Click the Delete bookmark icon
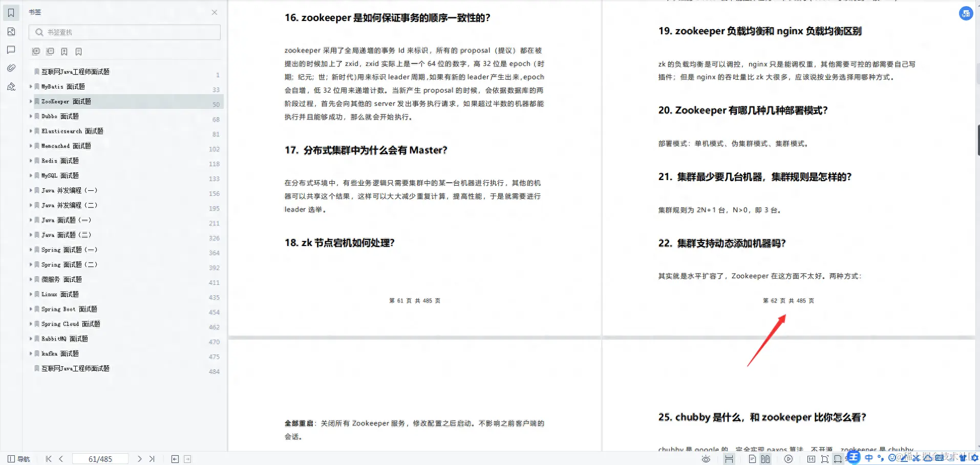Viewport: 980px width, 465px height. (79, 52)
